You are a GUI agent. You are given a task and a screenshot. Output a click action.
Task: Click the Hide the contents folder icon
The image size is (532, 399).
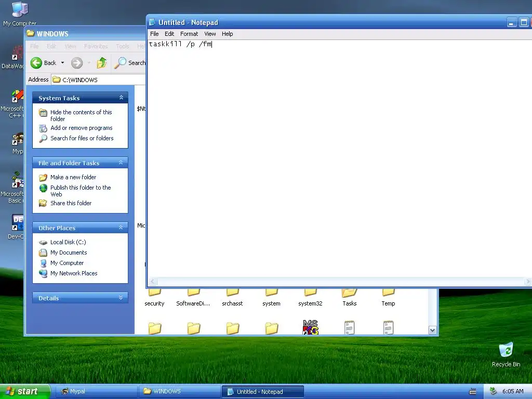pos(43,113)
